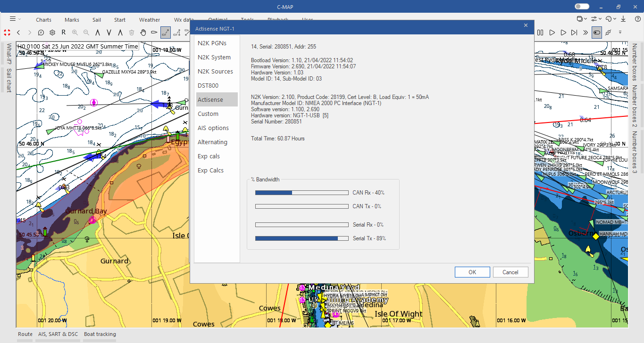This screenshot has height=343, width=644.
Task: Open the Sail menu
Action: click(97, 20)
